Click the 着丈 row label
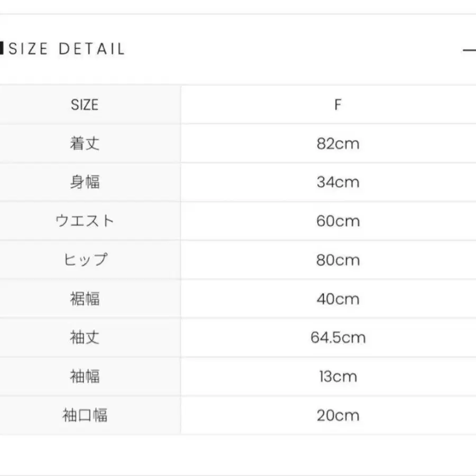This screenshot has height=476, width=476. click(85, 143)
